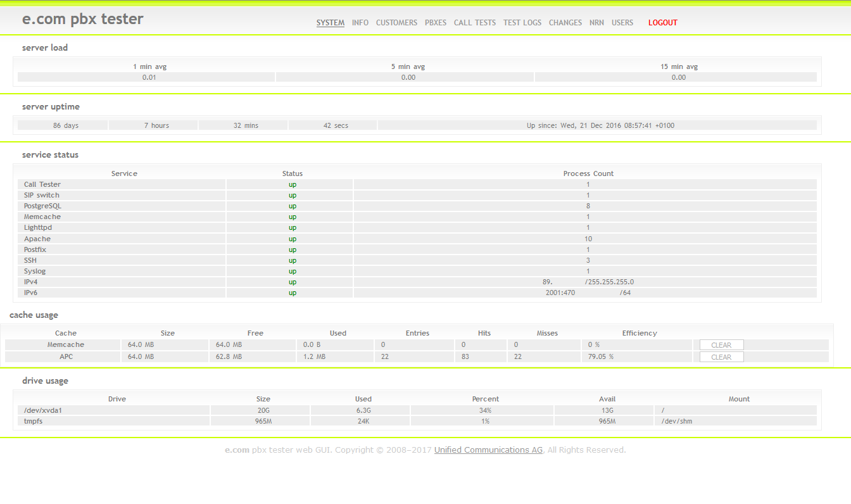The image size is (851, 504).
Task: Open Unified Communications AG link
Action: coord(488,450)
